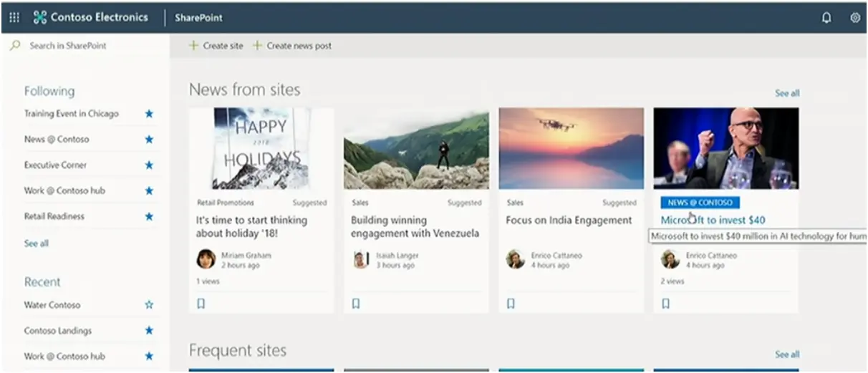This screenshot has width=868, height=373.
Task: Open See all for Frequent sites
Action: click(787, 354)
